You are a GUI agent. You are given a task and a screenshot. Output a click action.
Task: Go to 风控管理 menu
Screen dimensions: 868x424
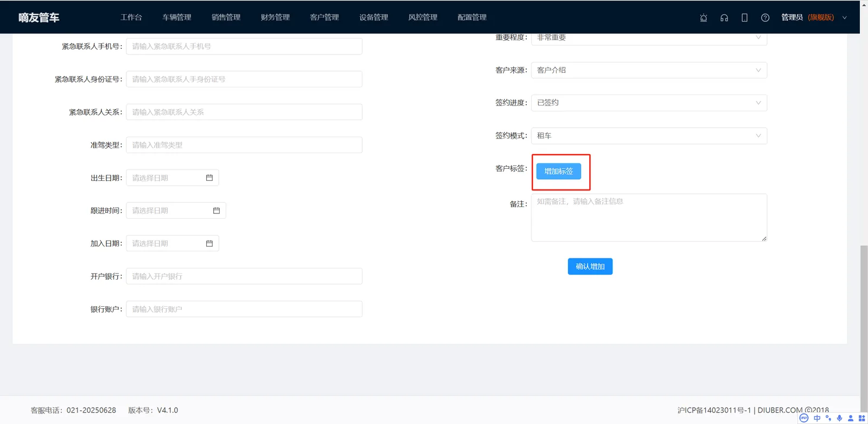(x=423, y=17)
